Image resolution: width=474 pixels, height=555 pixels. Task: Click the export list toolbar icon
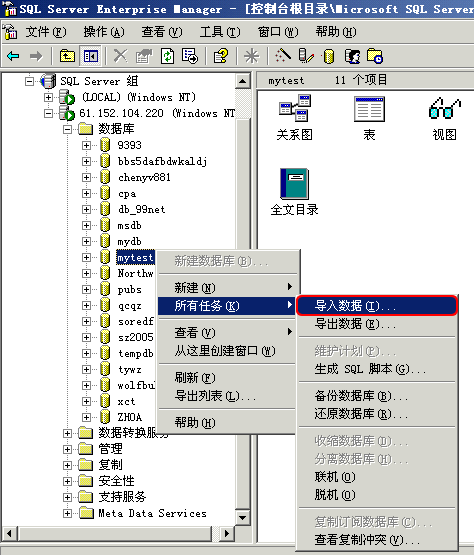click(x=190, y=56)
